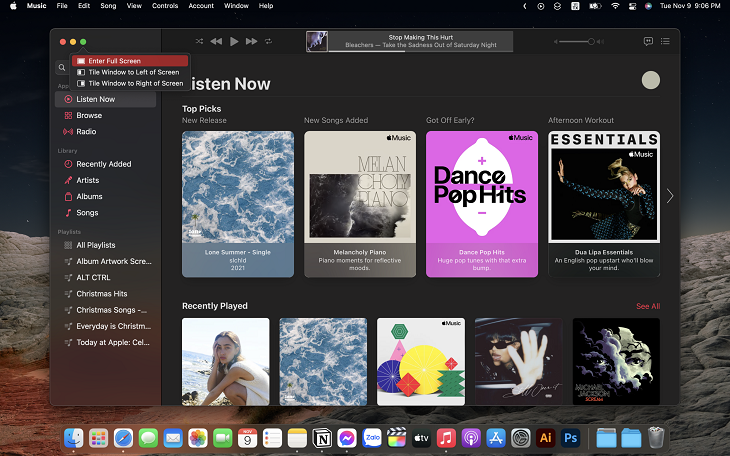Choose Tile Window to Left of Screen
This screenshot has height=456, width=730.
130,72
